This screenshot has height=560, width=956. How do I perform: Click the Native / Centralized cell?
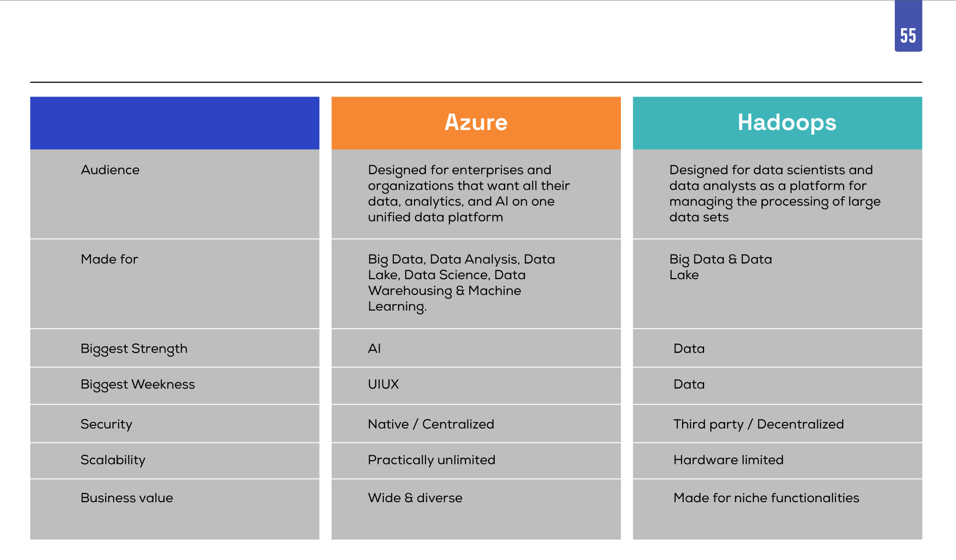pyautogui.click(x=476, y=423)
